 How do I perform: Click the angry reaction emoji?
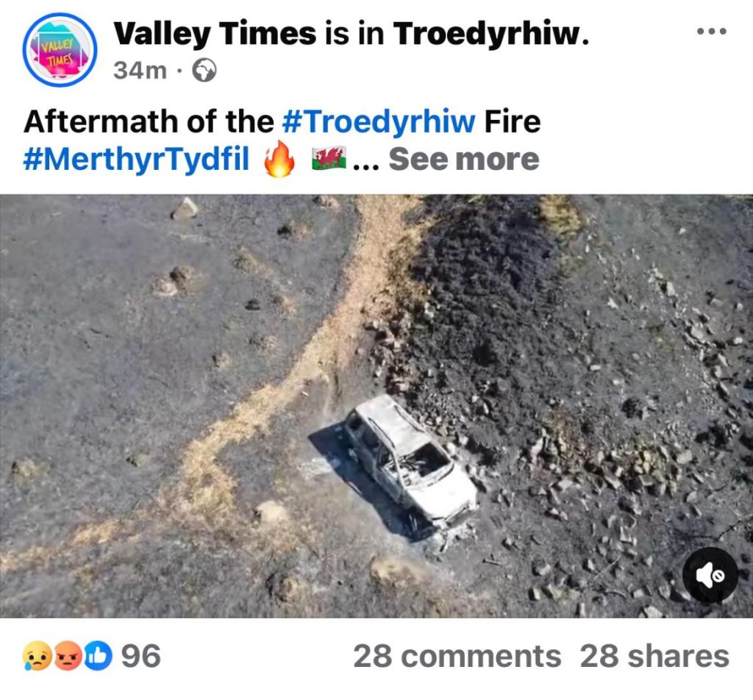click(x=68, y=656)
